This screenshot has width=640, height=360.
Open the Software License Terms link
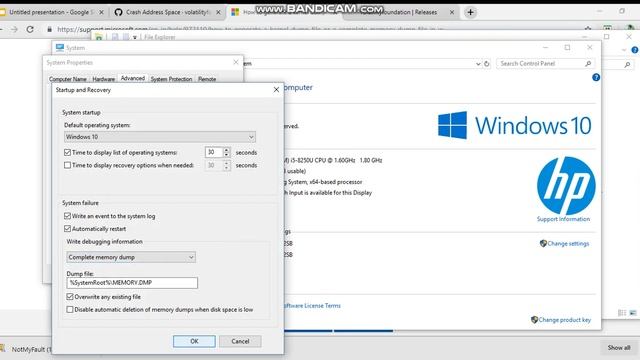[312, 306]
